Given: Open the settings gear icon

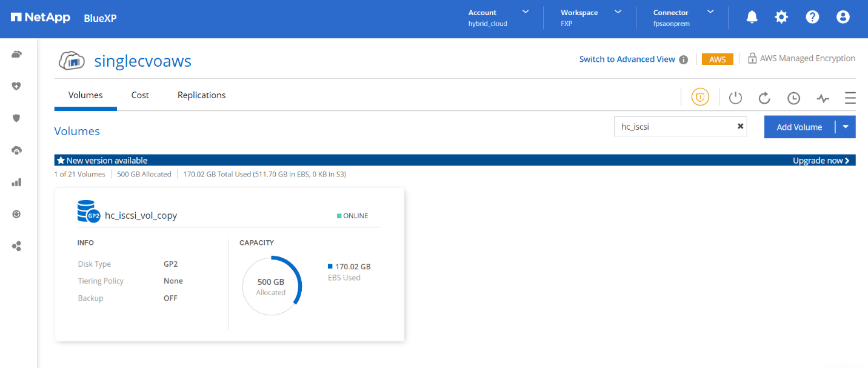Looking at the screenshot, I should point(782,17).
